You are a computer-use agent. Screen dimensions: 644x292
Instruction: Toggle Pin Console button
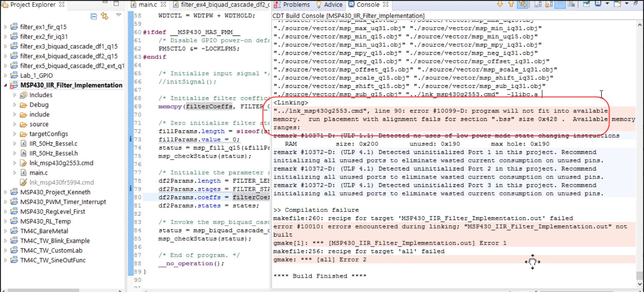586,4
